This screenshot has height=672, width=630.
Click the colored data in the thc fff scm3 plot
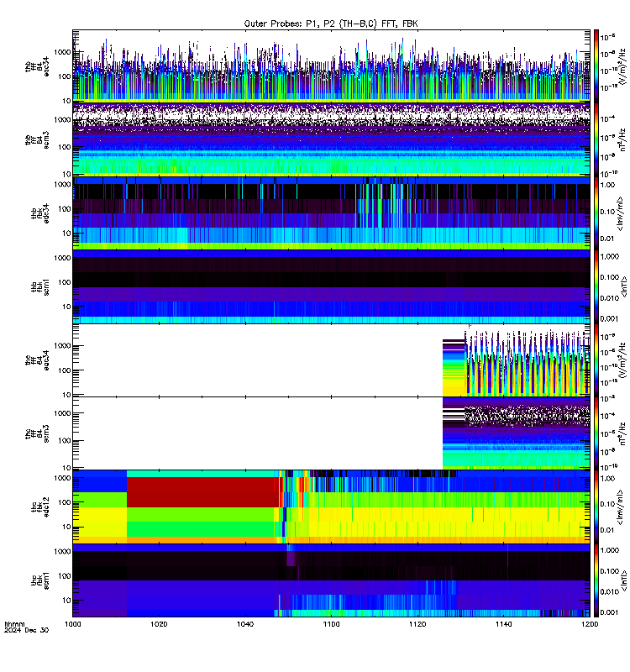point(516,433)
